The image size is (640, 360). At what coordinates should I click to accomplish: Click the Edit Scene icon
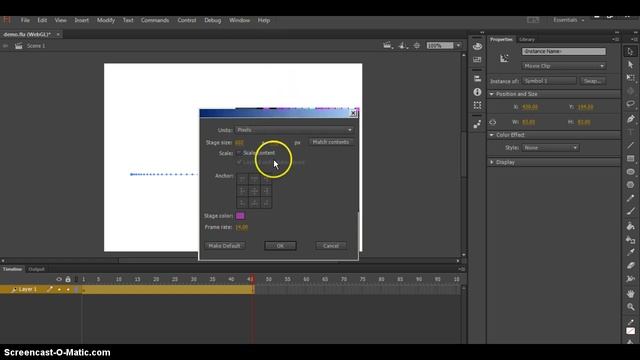pos(388,46)
